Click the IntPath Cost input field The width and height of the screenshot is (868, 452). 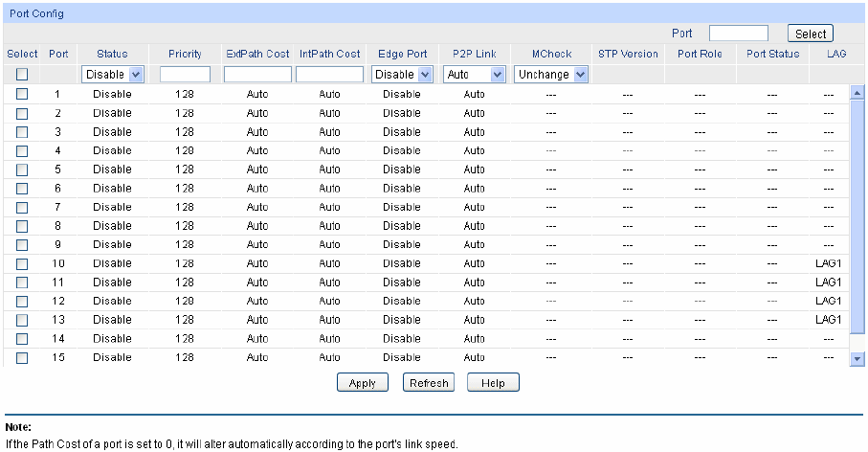click(329, 74)
